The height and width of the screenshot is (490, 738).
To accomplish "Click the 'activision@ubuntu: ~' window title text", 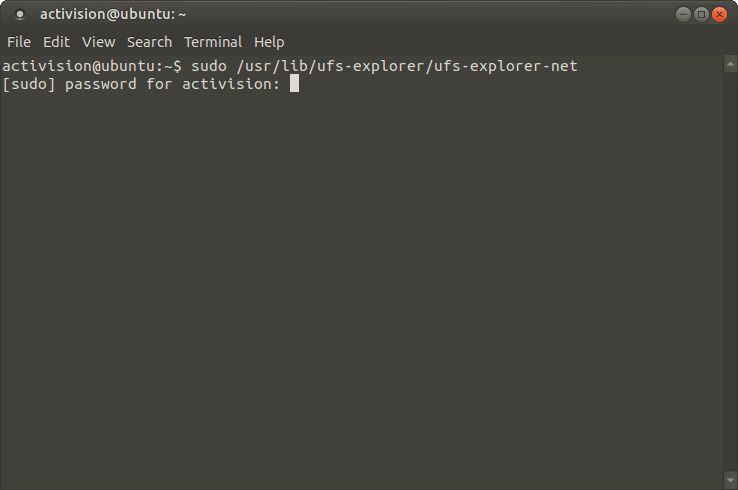I will [113, 14].
